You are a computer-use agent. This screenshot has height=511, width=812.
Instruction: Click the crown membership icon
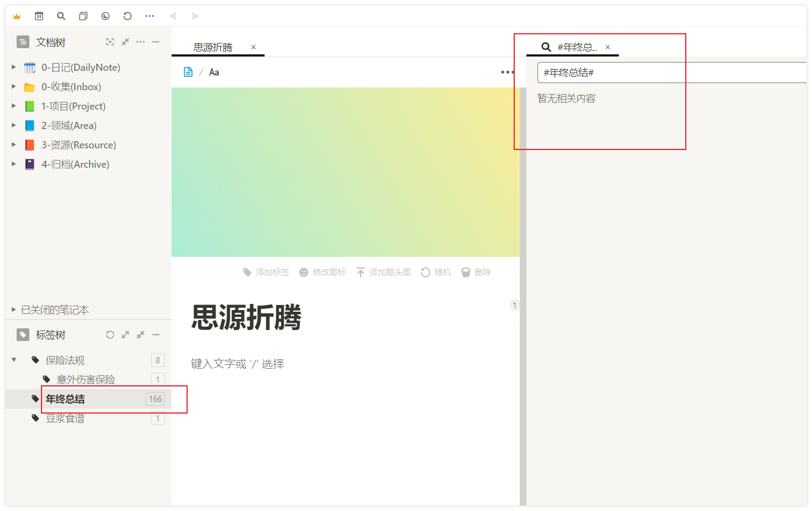coord(17,17)
